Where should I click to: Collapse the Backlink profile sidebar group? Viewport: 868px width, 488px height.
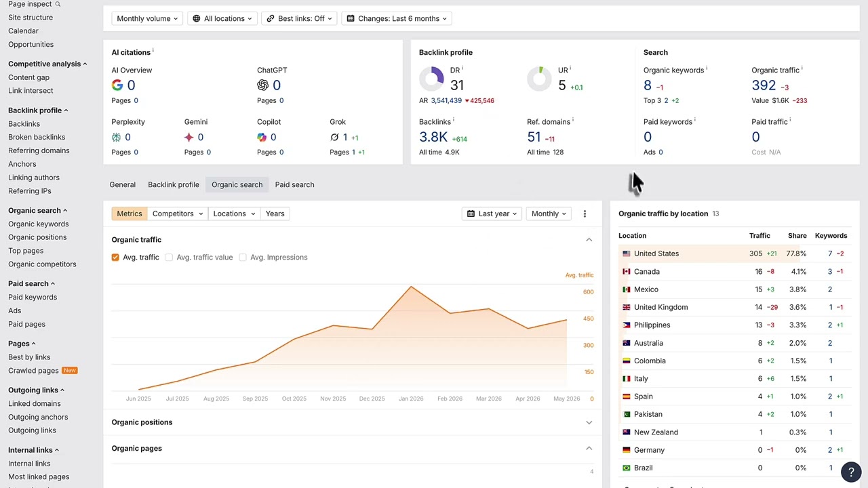(38, 110)
